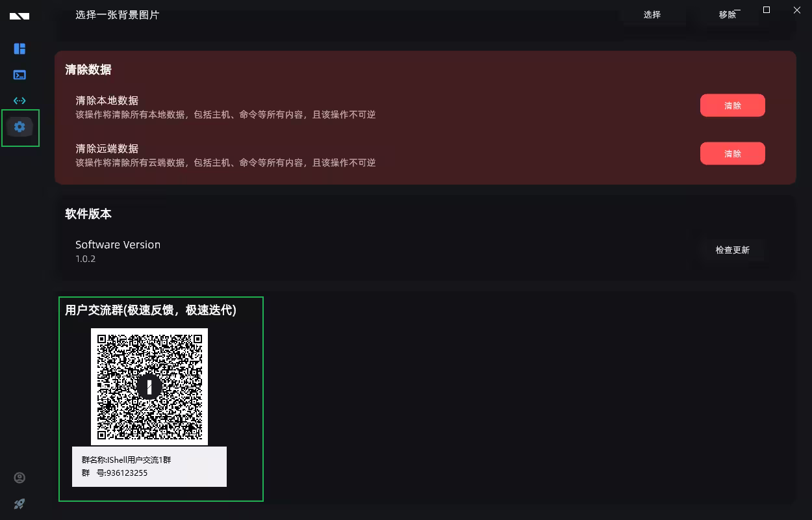Click the 清除数据 section heading
This screenshot has width=812, height=520.
pyautogui.click(x=88, y=70)
